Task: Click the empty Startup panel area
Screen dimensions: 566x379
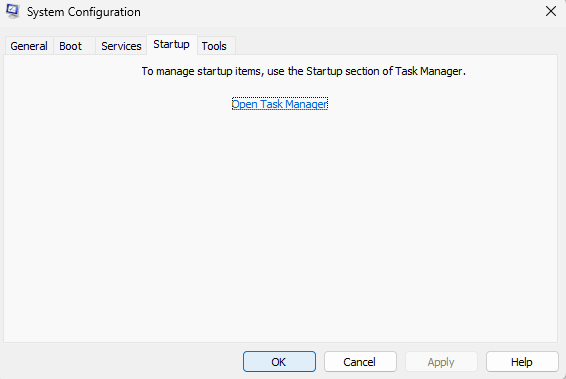Action: 280,224
